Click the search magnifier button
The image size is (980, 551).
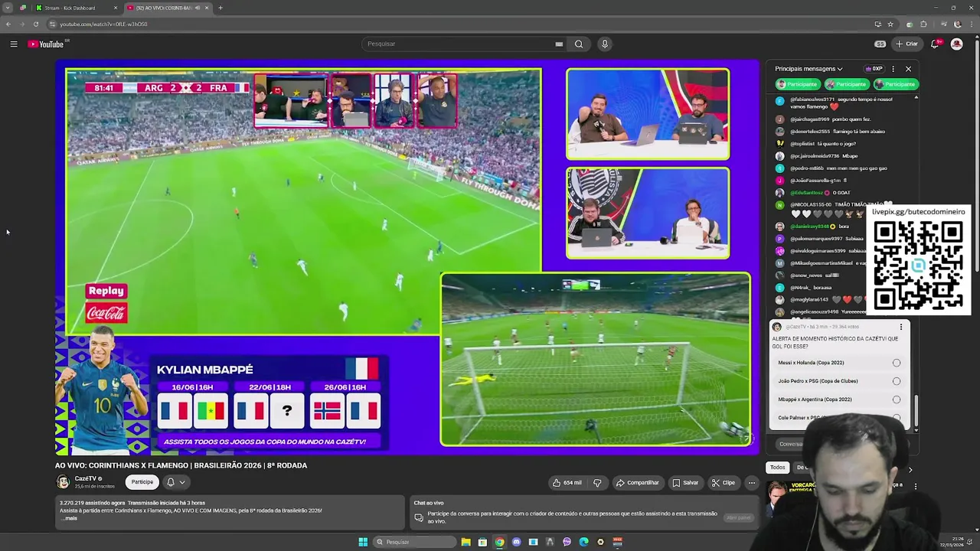pos(579,44)
